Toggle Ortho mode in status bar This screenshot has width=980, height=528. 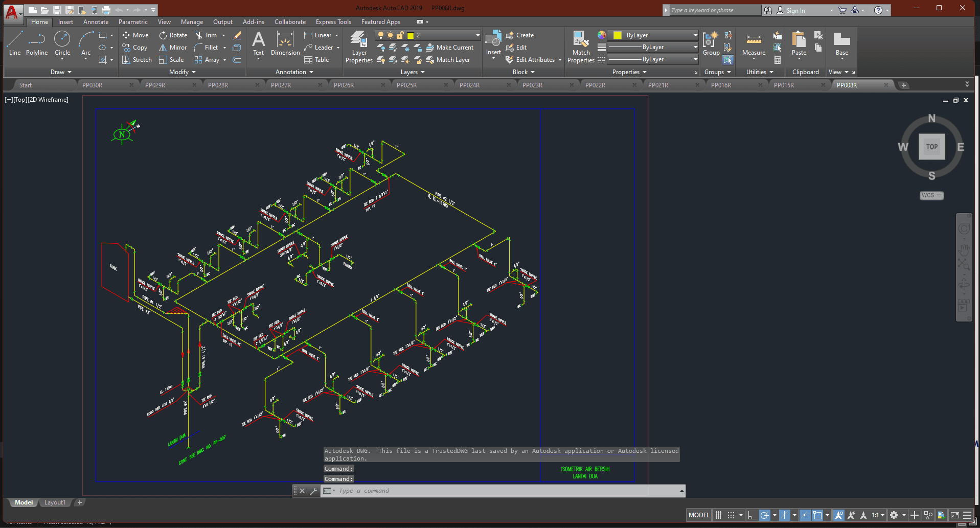[x=751, y=515]
